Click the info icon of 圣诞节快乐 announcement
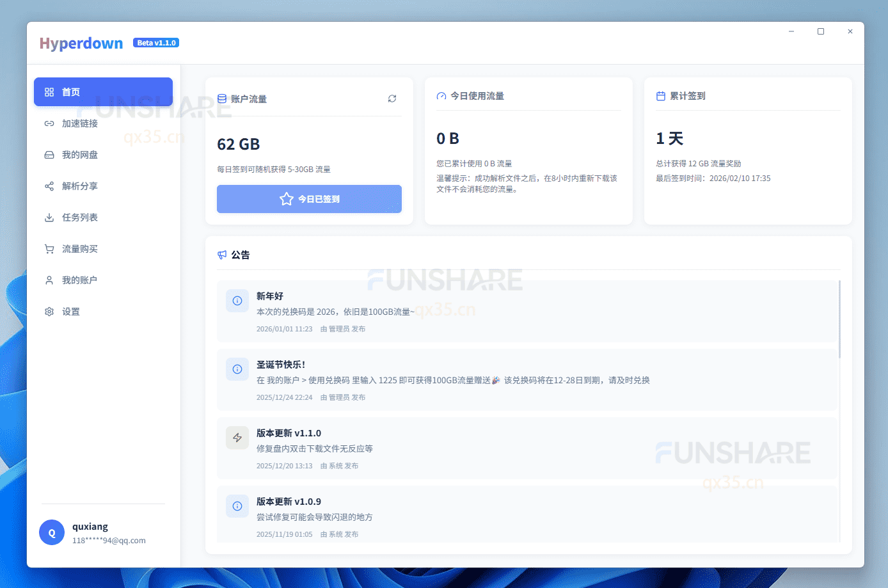 click(237, 369)
